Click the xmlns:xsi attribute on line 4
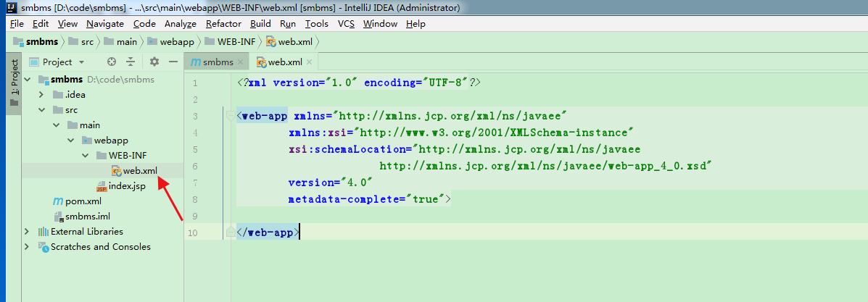This screenshot has width=868, height=302. (460, 133)
